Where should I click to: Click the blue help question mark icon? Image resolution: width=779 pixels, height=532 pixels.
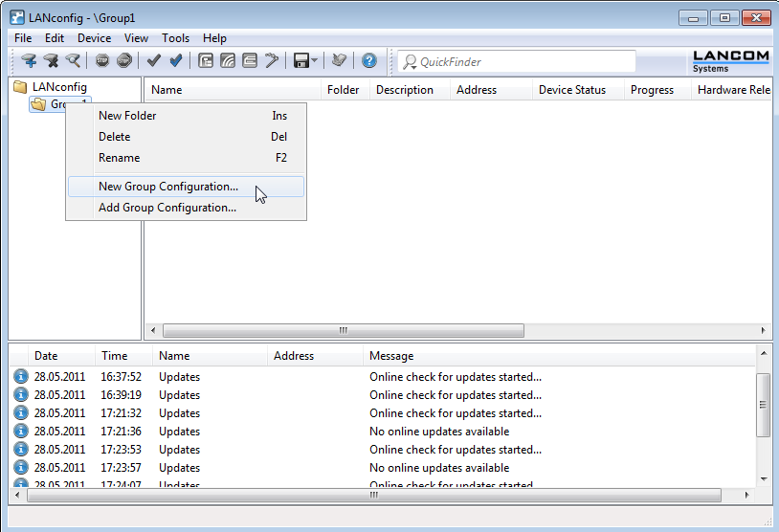point(369,61)
